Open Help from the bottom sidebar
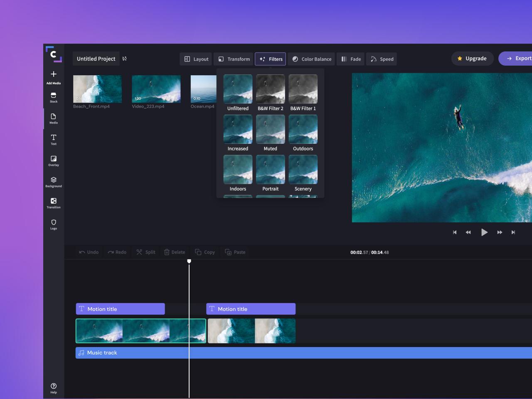532x399 pixels. [x=54, y=387]
